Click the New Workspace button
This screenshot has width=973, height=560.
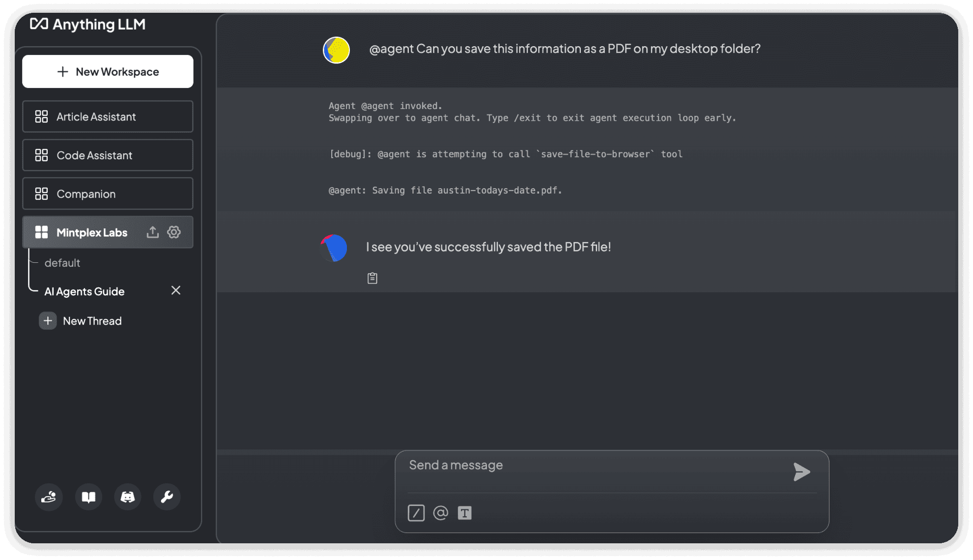pyautogui.click(x=108, y=71)
